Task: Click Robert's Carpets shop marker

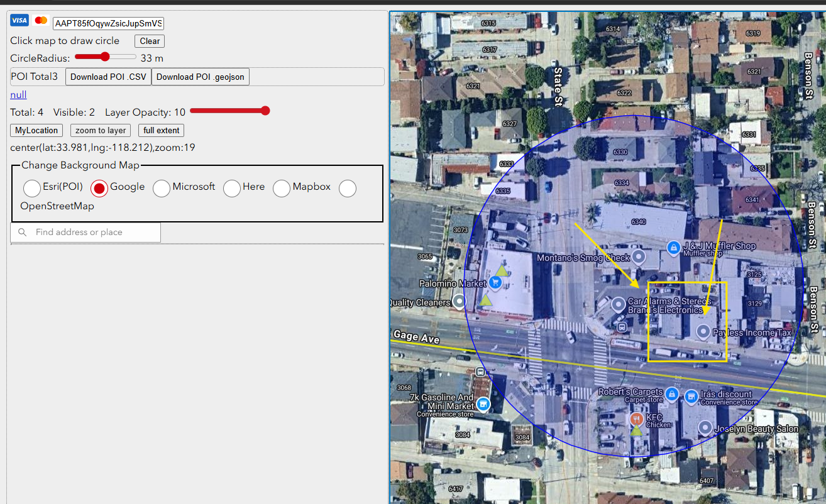Action: [672, 395]
